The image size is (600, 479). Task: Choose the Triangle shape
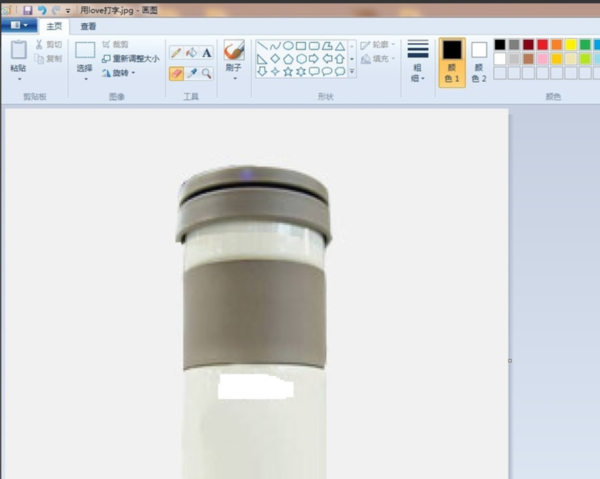pos(340,46)
